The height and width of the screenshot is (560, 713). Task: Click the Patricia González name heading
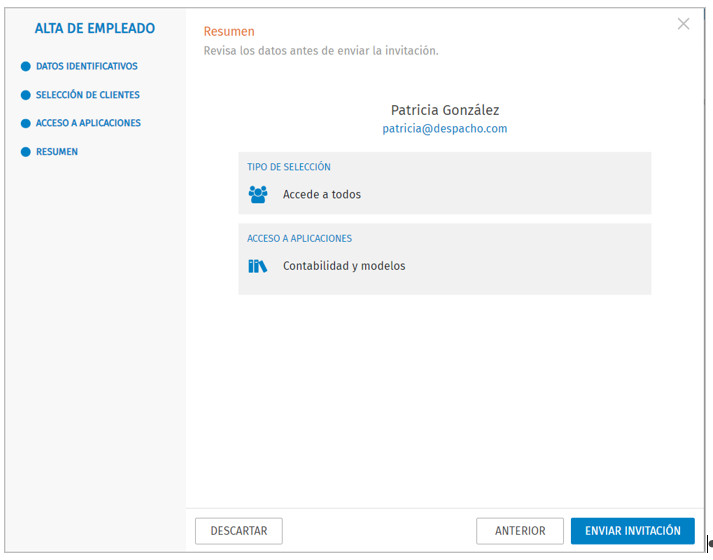click(445, 110)
